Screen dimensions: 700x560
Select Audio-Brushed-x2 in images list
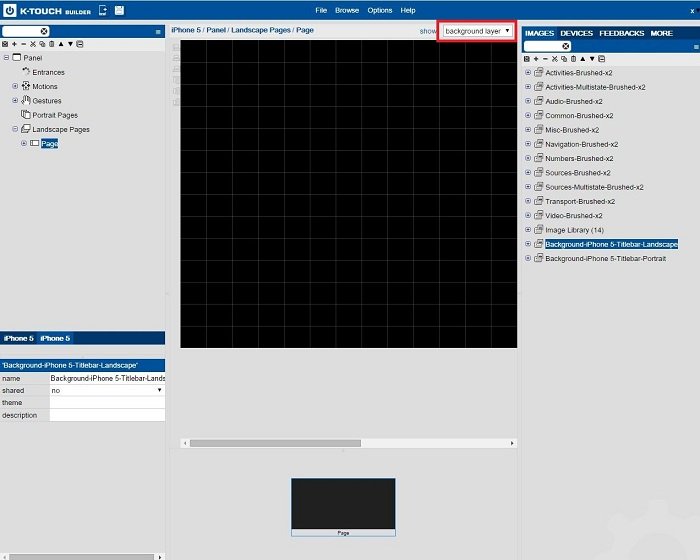click(x=574, y=101)
